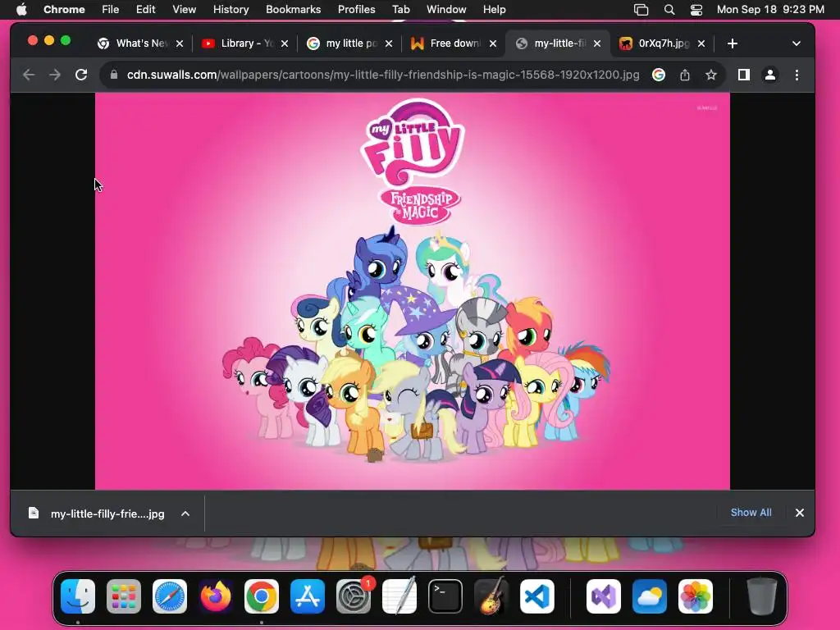View site information lock icon
Image resolution: width=840 pixels, height=630 pixels.
(x=113, y=75)
